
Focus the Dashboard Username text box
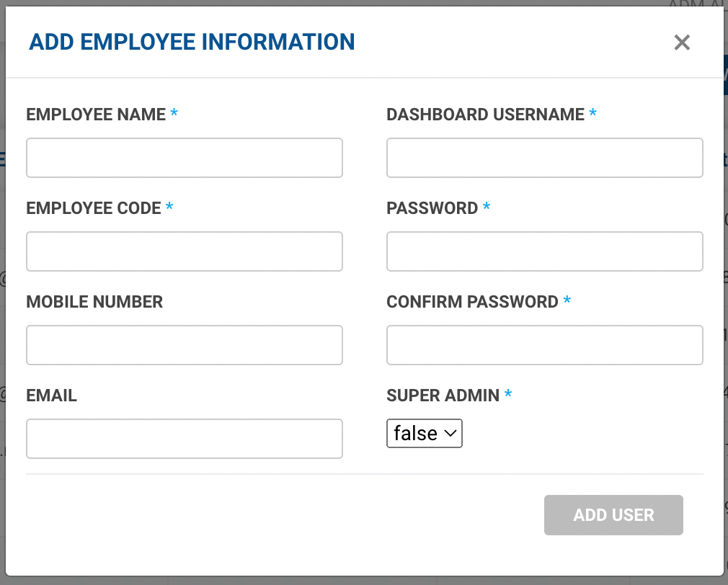click(545, 158)
